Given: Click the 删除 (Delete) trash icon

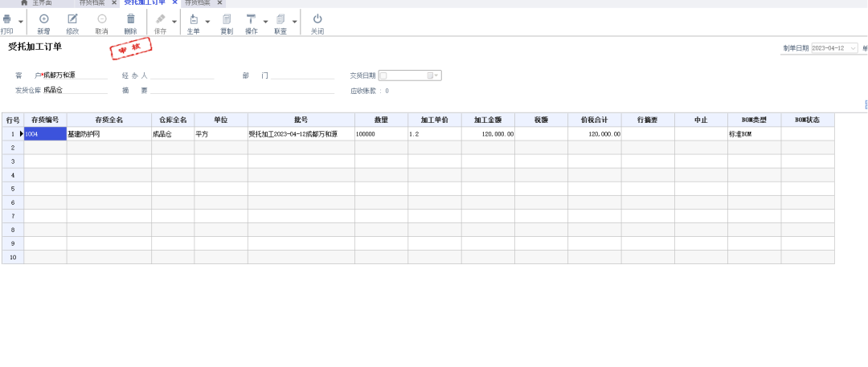Looking at the screenshot, I should click(130, 18).
